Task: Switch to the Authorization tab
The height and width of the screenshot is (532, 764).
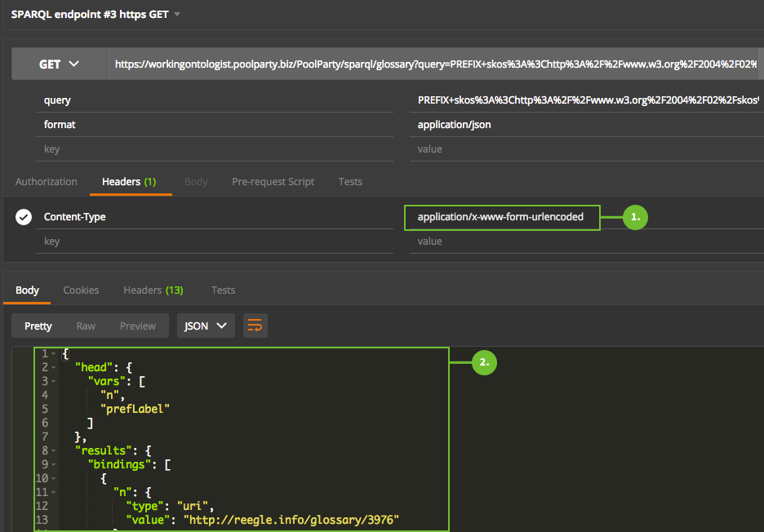Action: [x=47, y=182]
